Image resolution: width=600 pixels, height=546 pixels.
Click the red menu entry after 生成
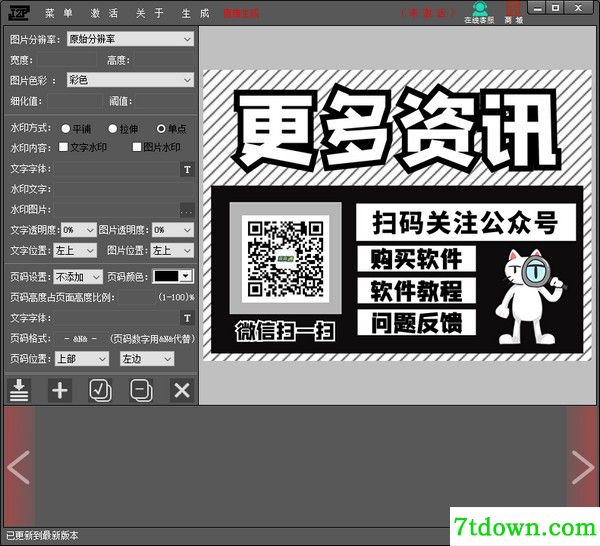tap(241, 14)
